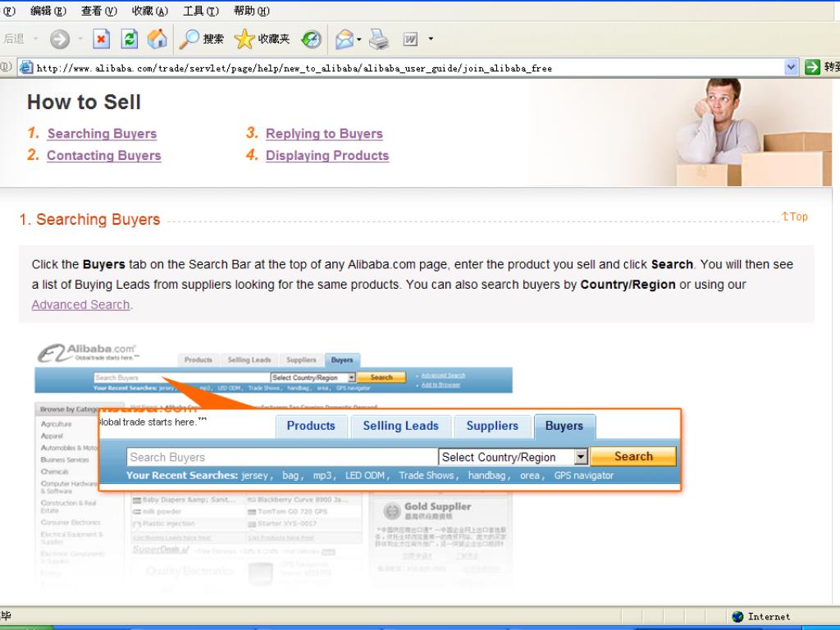Image resolution: width=840 pixels, height=630 pixels.
Task: Refresh the page with green arrows icon
Action: [x=129, y=39]
